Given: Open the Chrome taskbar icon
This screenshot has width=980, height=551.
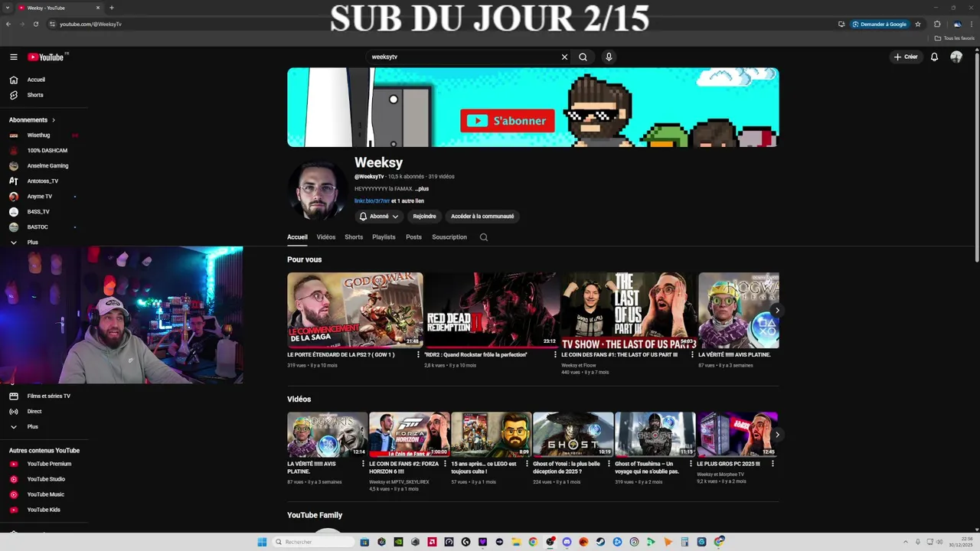Looking at the screenshot, I should [533, 542].
